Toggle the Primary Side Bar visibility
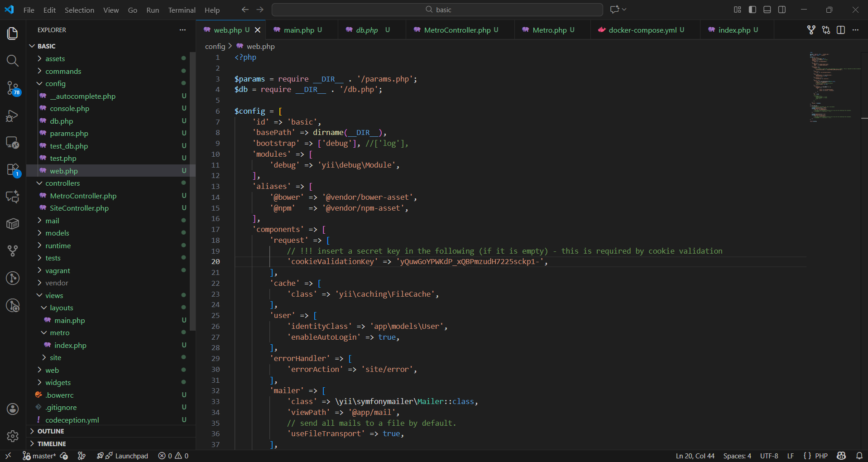 click(x=753, y=10)
